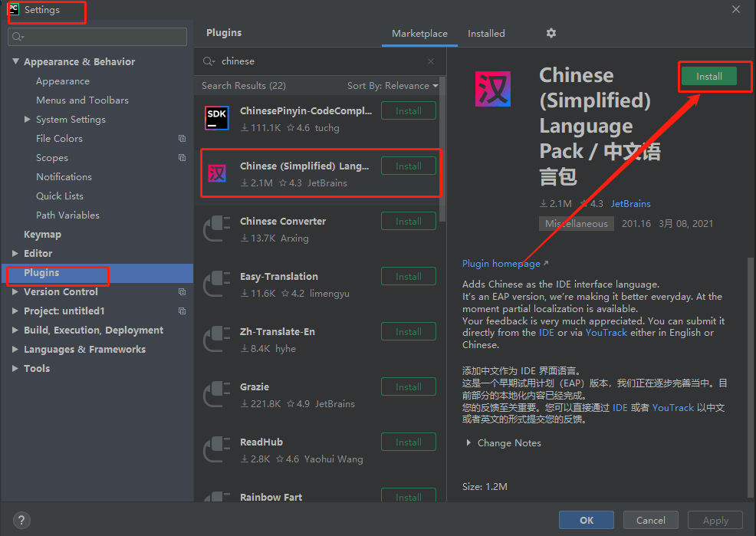756x536 pixels.
Task: Click the Apply button
Action: (715, 520)
